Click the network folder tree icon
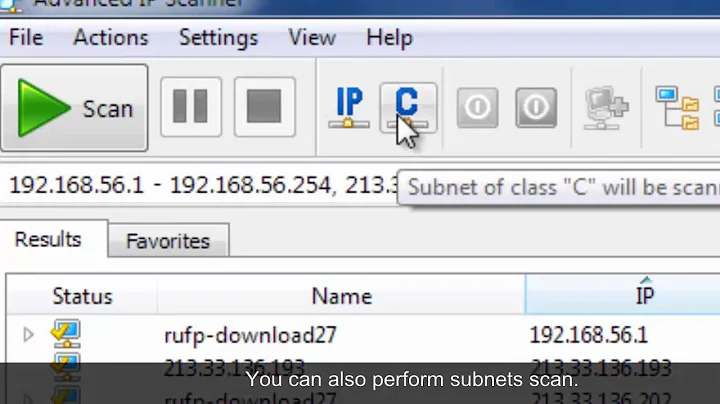 pyautogui.click(x=678, y=108)
